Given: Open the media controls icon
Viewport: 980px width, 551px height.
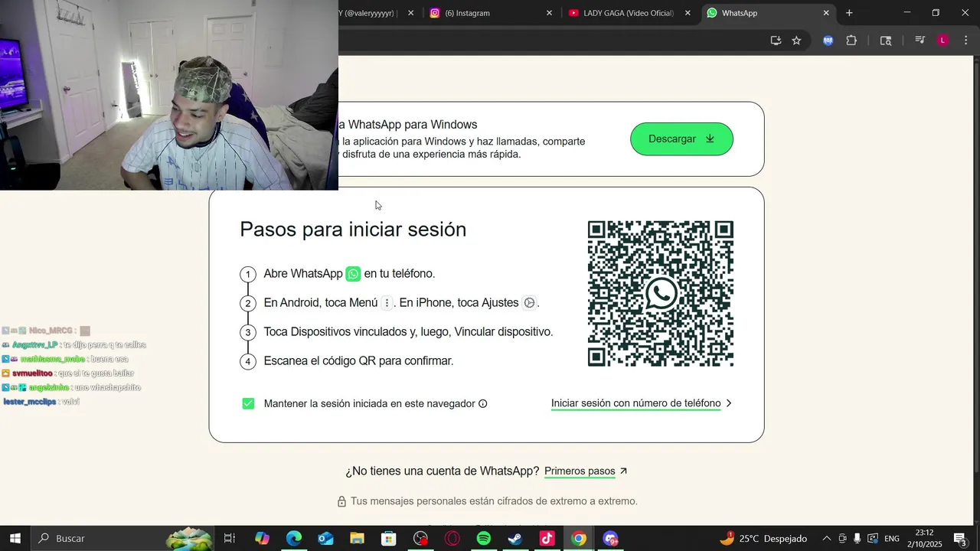Looking at the screenshot, I should (x=920, y=41).
